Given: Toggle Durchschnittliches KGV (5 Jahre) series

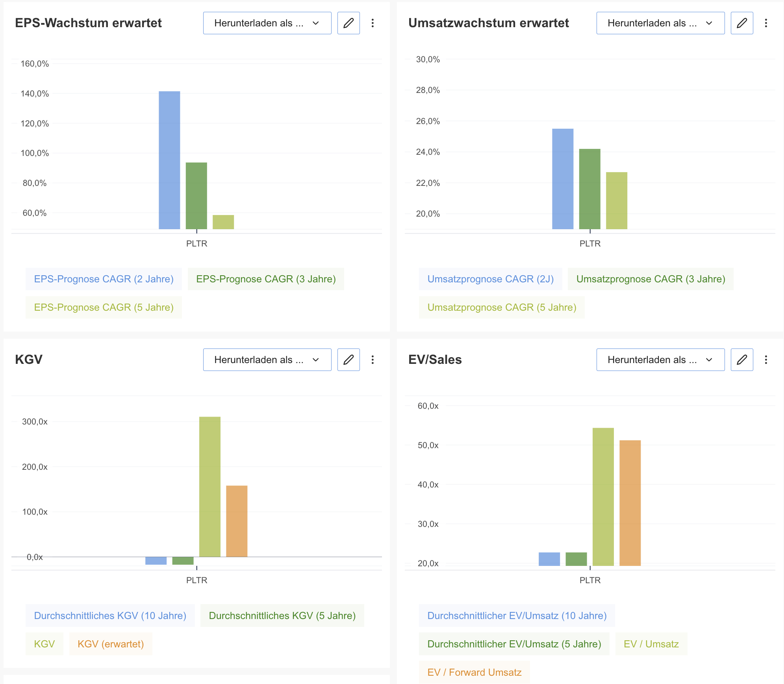Looking at the screenshot, I should [282, 615].
